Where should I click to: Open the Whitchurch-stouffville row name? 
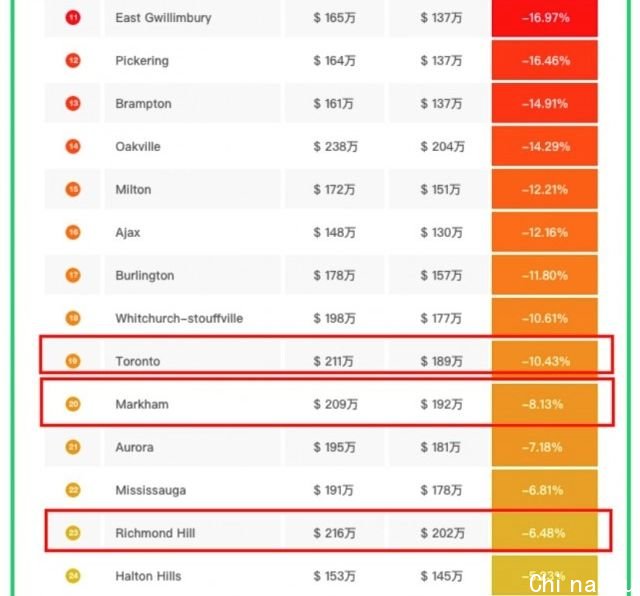[179, 318]
